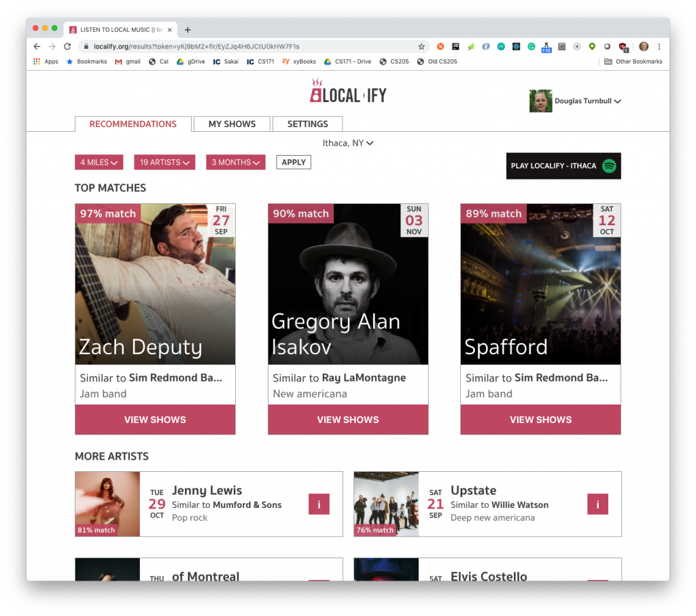
Task: Click the info icon for Jenny Lewis
Action: point(319,504)
